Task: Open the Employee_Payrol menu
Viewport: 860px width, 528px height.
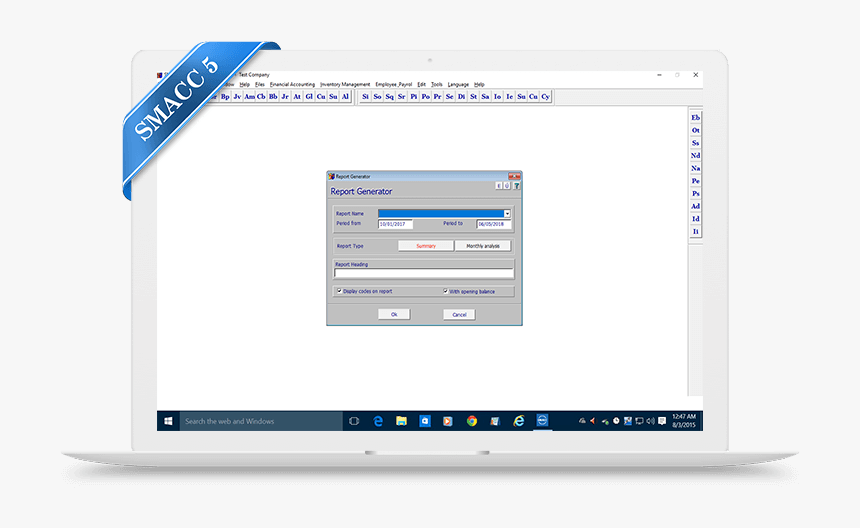Action: 394,84
